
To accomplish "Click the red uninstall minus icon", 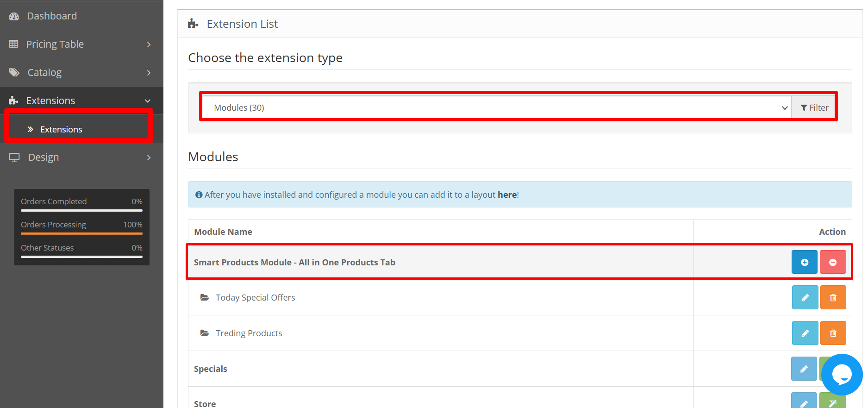I will point(832,262).
